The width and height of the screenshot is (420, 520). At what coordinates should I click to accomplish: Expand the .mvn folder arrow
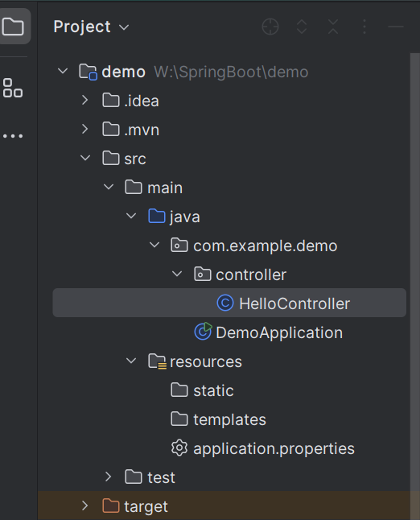[x=84, y=129]
